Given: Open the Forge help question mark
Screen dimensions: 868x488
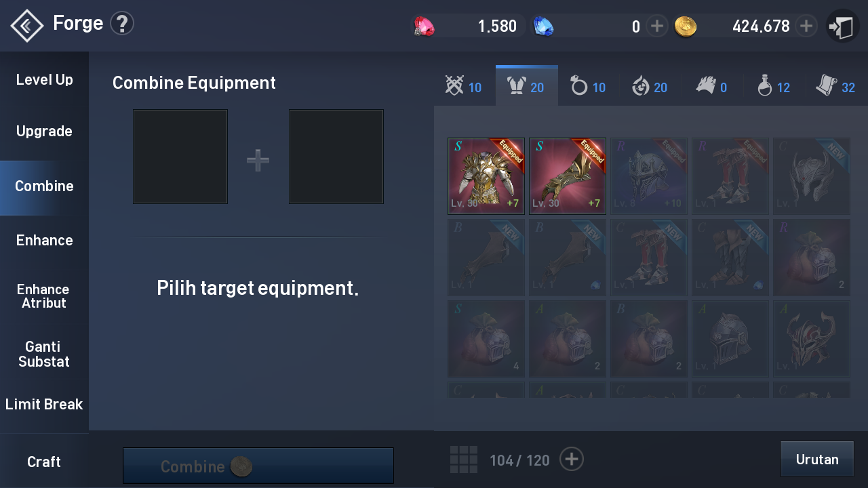Looking at the screenshot, I should pyautogui.click(x=122, y=24).
